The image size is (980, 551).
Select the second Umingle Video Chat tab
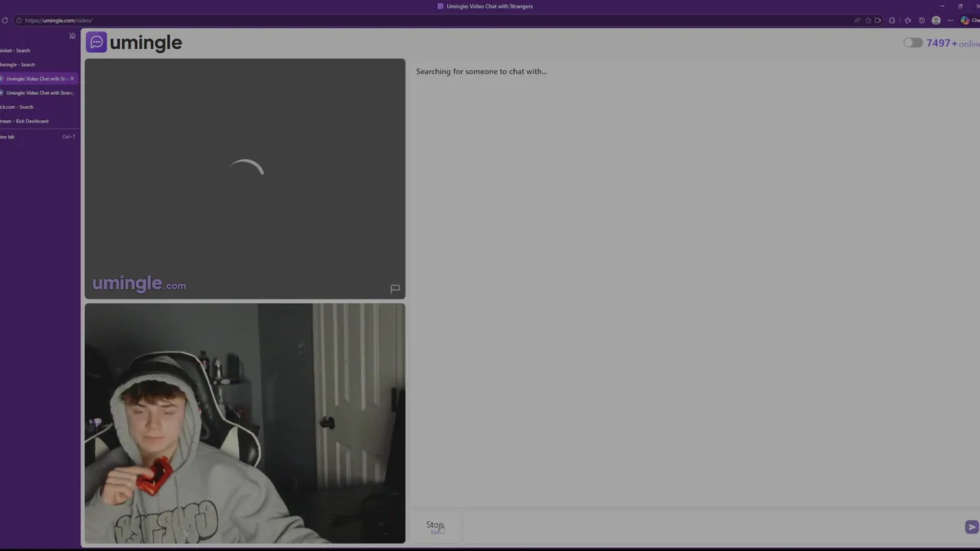tap(38, 93)
